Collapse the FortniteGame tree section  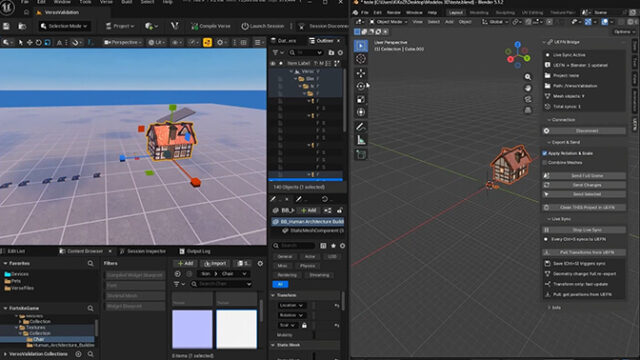(x=5, y=308)
